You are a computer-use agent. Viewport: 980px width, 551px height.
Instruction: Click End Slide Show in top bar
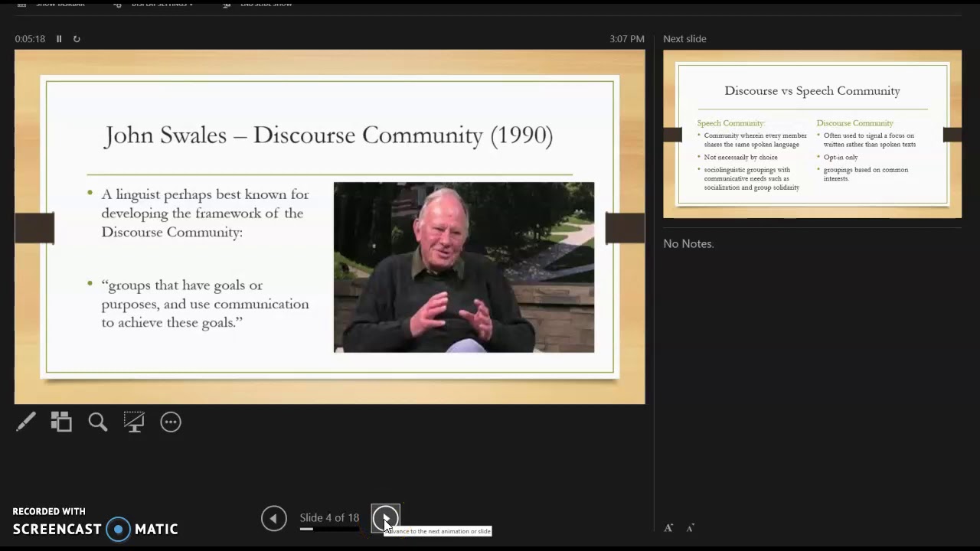pos(257,4)
